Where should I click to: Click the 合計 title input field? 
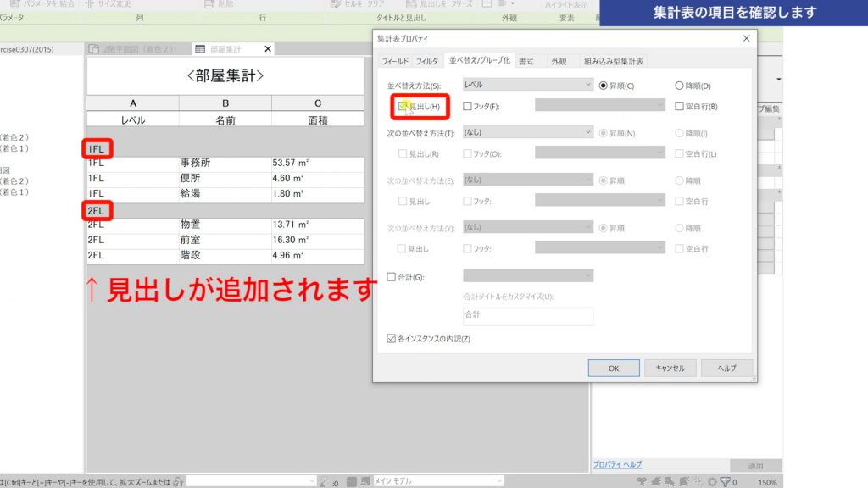point(527,316)
